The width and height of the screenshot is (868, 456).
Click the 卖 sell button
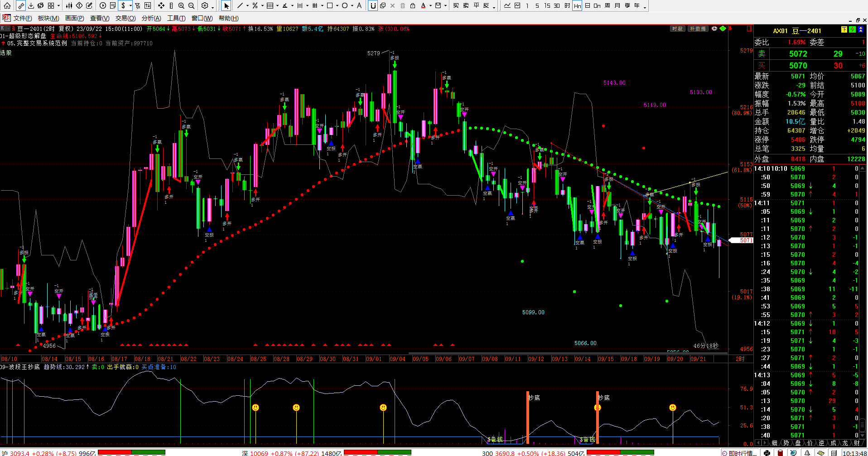(x=466, y=5)
